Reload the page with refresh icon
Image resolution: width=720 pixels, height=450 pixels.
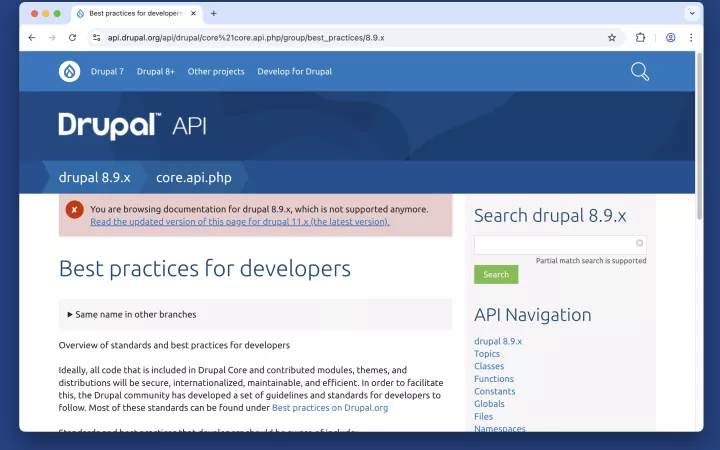[x=73, y=38]
